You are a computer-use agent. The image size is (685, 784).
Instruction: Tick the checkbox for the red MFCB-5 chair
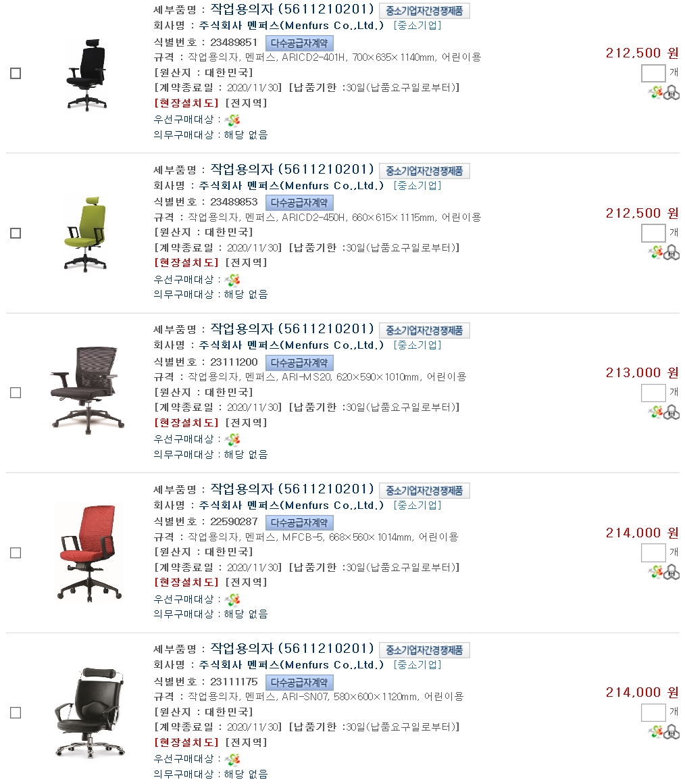tap(16, 553)
